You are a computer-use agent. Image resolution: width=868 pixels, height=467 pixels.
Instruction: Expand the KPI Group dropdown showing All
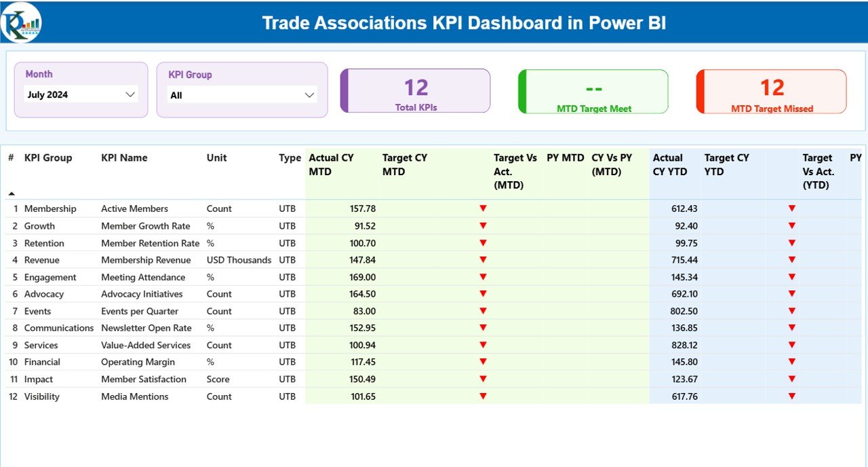coord(310,94)
